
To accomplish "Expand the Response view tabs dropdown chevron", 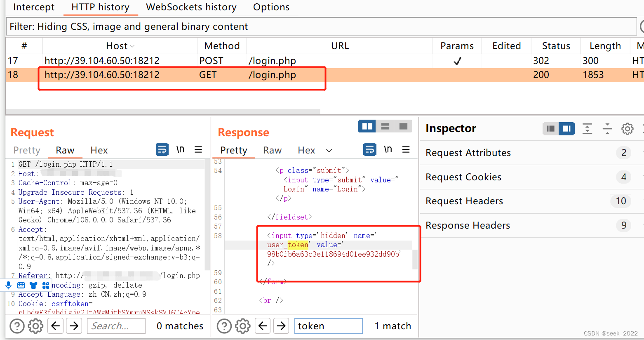I will pos(329,151).
